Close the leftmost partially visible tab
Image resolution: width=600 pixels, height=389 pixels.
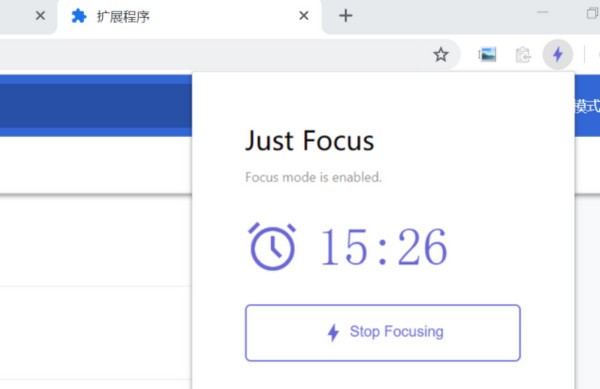coord(40,16)
